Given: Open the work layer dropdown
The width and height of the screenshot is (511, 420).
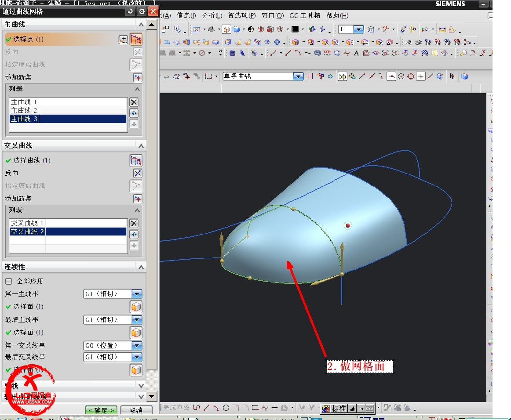Looking at the screenshot, I should 358,29.
